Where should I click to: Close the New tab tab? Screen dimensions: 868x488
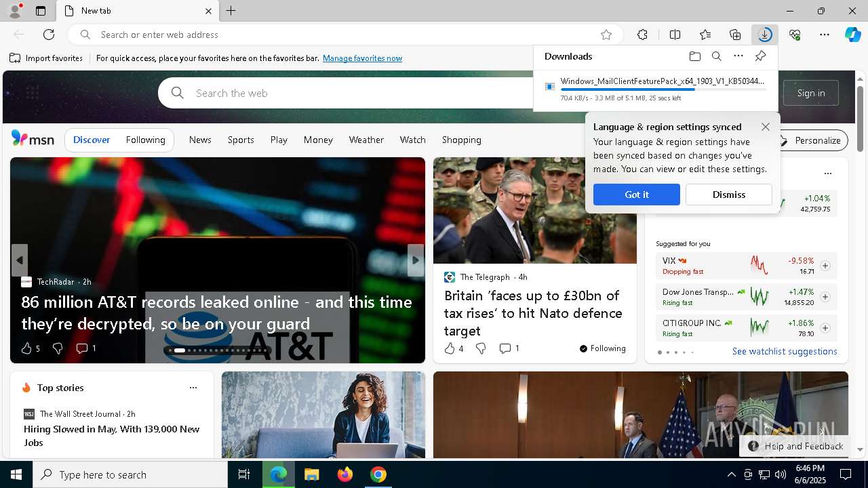coord(209,11)
